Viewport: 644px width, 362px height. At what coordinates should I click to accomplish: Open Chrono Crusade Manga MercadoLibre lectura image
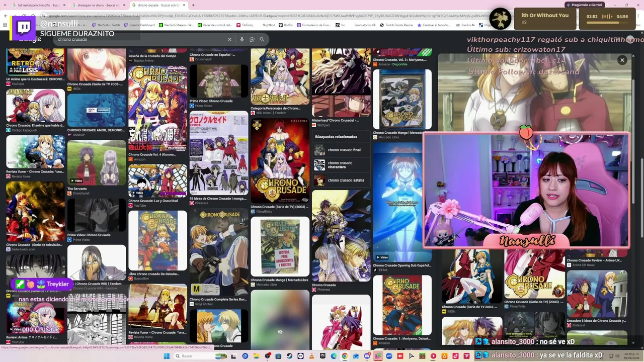pyautogui.click(x=280, y=246)
